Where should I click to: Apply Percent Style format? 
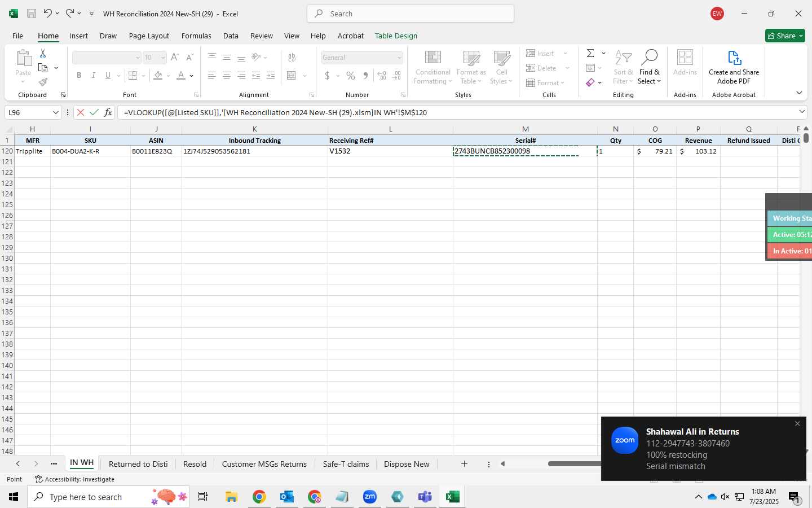(x=351, y=76)
